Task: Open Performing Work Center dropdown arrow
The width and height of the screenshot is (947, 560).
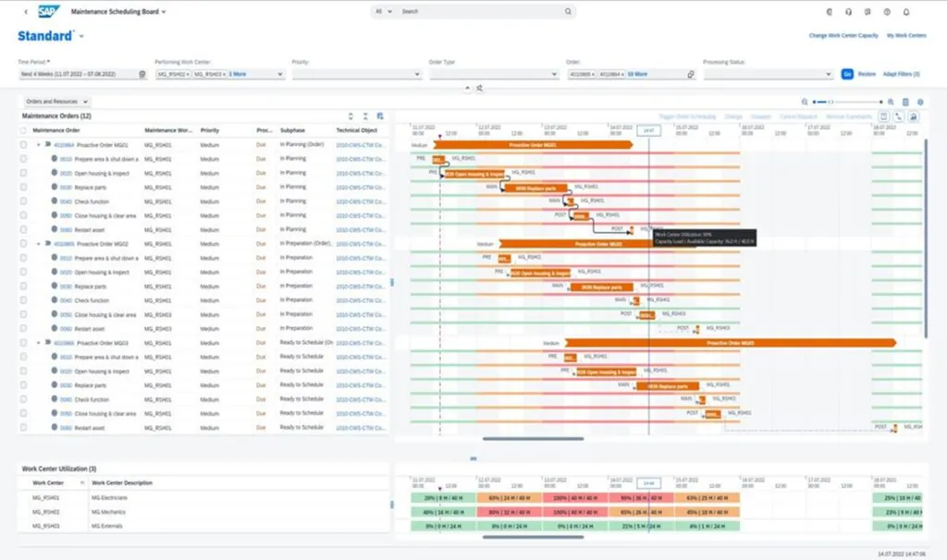Action: coord(279,74)
